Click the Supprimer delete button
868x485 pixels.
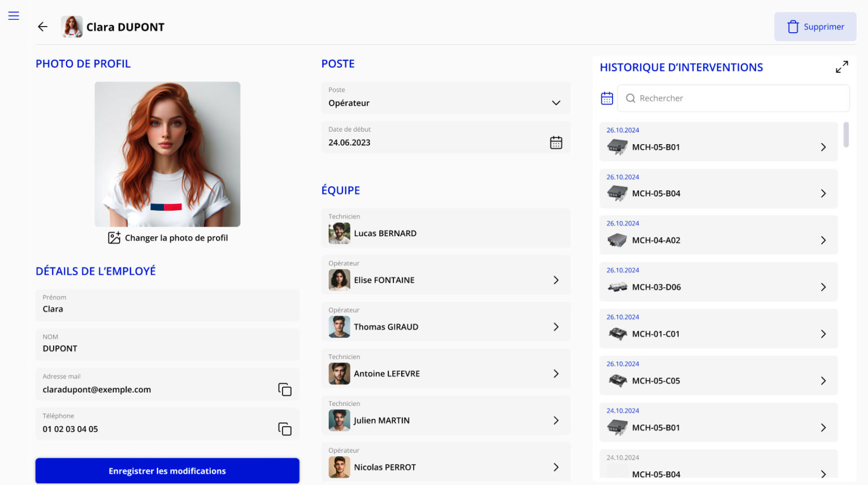pyautogui.click(x=815, y=27)
